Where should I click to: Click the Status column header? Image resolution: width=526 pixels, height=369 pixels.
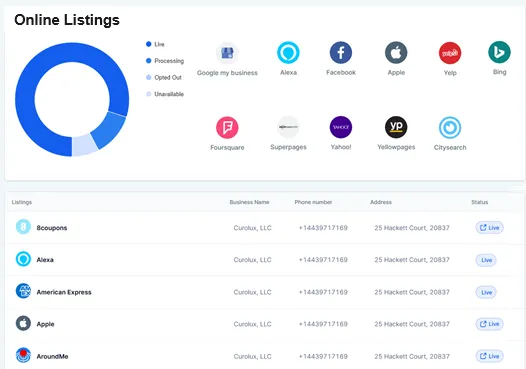(479, 202)
